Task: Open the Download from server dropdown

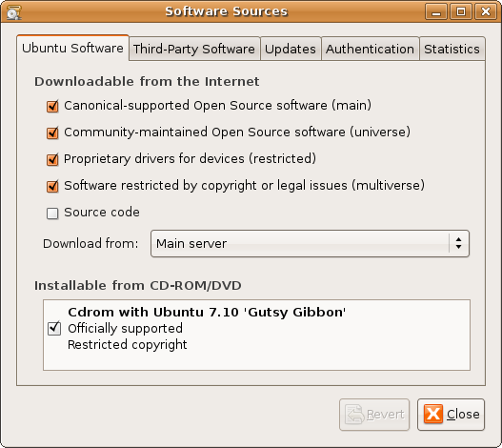Action: (310, 244)
